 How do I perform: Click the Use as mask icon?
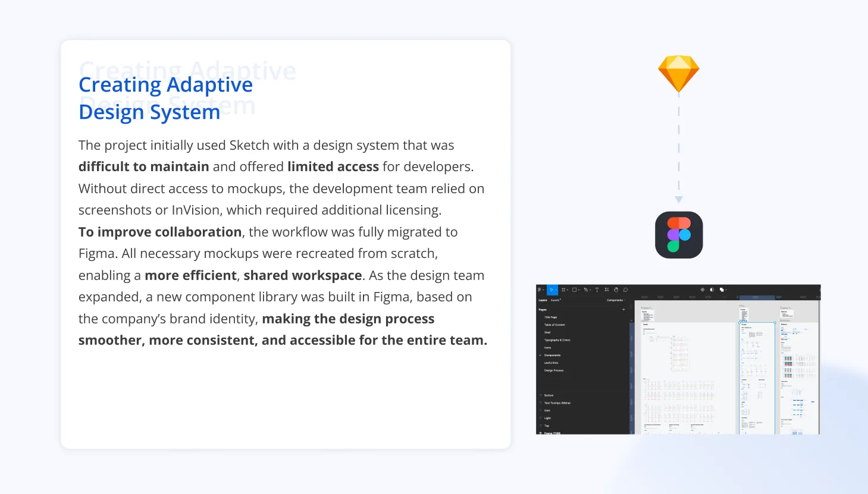(x=712, y=290)
